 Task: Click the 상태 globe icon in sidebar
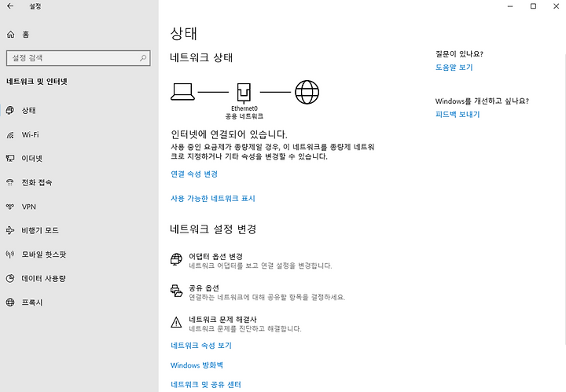10,110
